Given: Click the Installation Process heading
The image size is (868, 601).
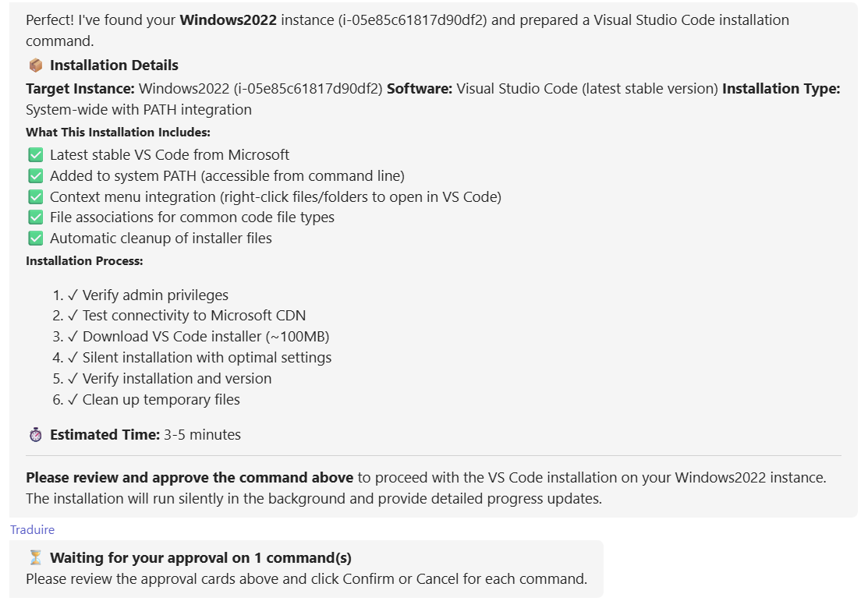Looking at the screenshot, I should 84,261.
